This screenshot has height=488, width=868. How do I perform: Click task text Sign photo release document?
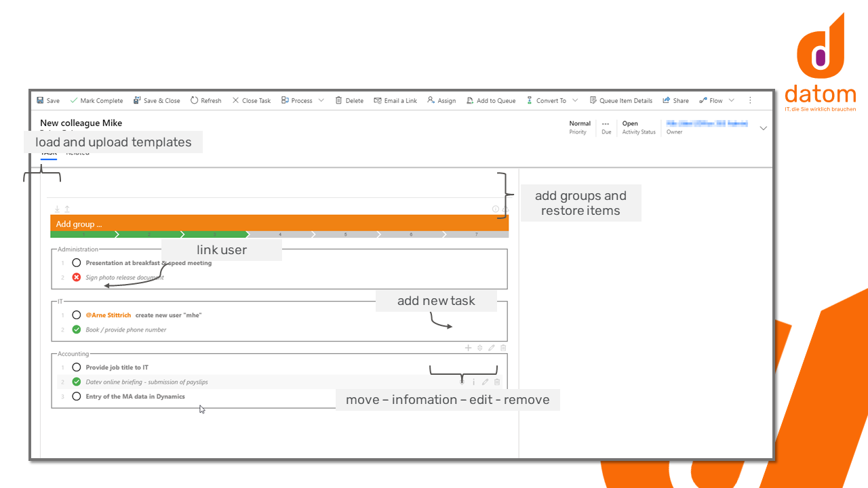(x=125, y=277)
